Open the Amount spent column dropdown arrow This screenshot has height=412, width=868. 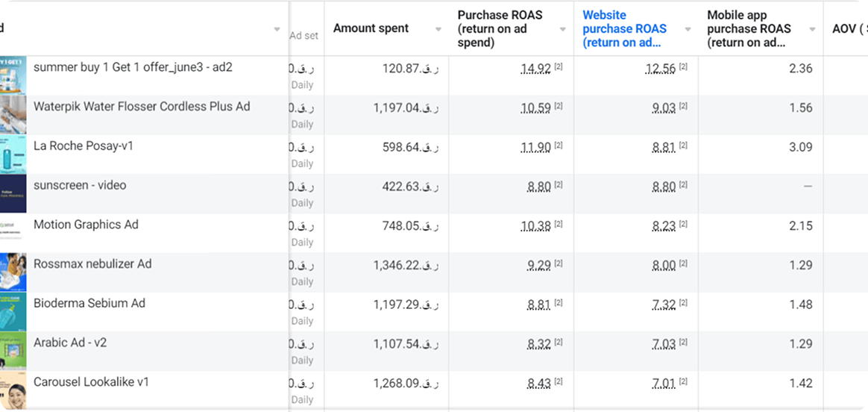(x=438, y=29)
